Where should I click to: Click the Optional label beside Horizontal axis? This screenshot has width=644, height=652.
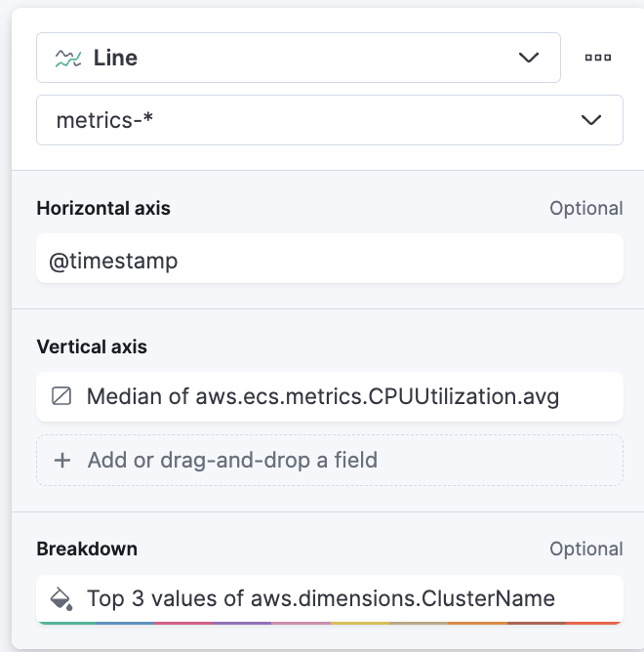[585, 208]
